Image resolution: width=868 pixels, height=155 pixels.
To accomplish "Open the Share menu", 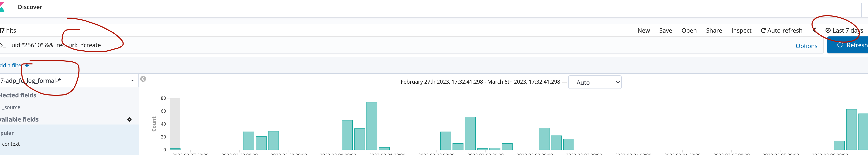I will [714, 30].
